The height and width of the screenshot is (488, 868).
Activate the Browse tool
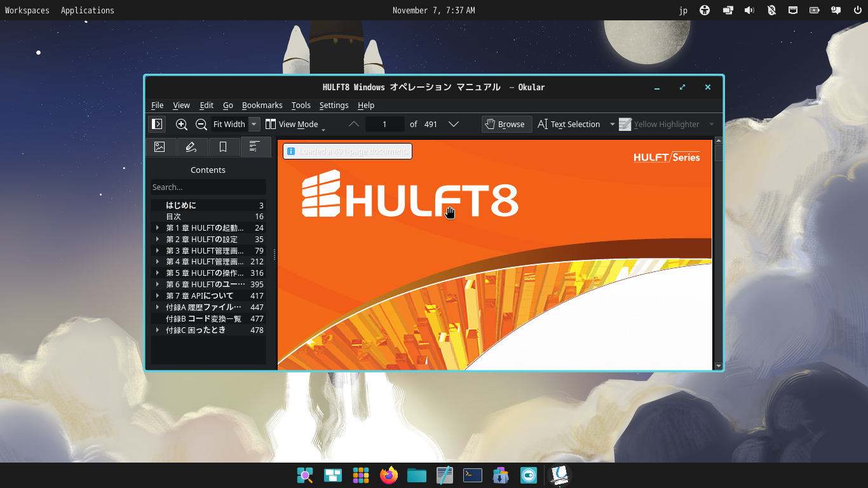[506, 125]
